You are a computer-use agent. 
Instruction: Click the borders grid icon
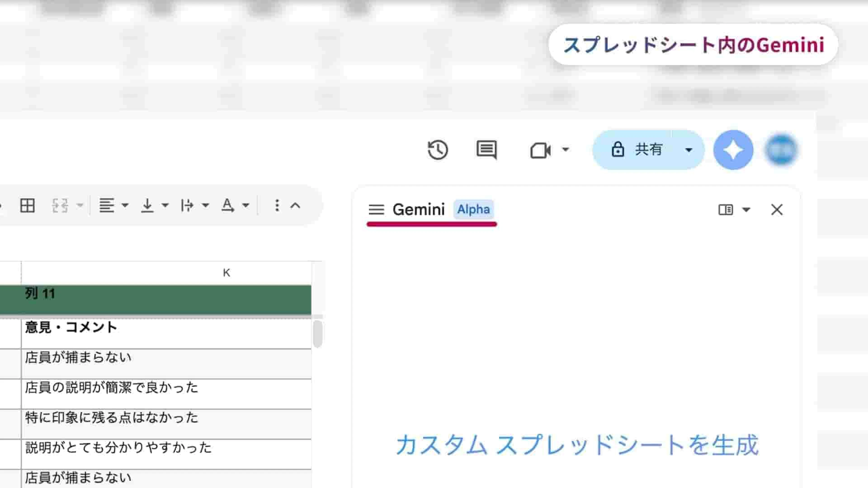click(27, 205)
